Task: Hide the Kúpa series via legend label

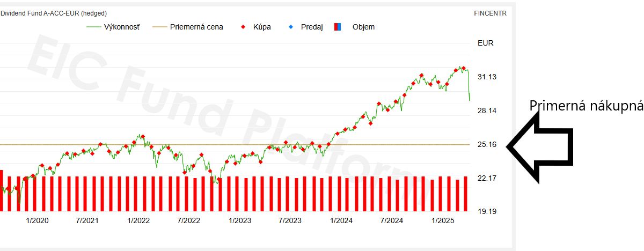Action: tap(262, 27)
